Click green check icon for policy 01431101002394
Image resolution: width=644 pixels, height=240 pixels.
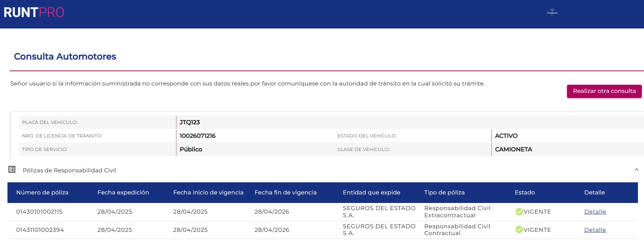click(519, 230)
